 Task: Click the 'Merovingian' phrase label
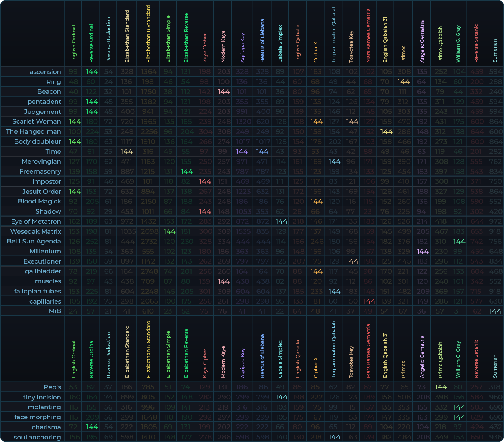click(x=41, y=161)
